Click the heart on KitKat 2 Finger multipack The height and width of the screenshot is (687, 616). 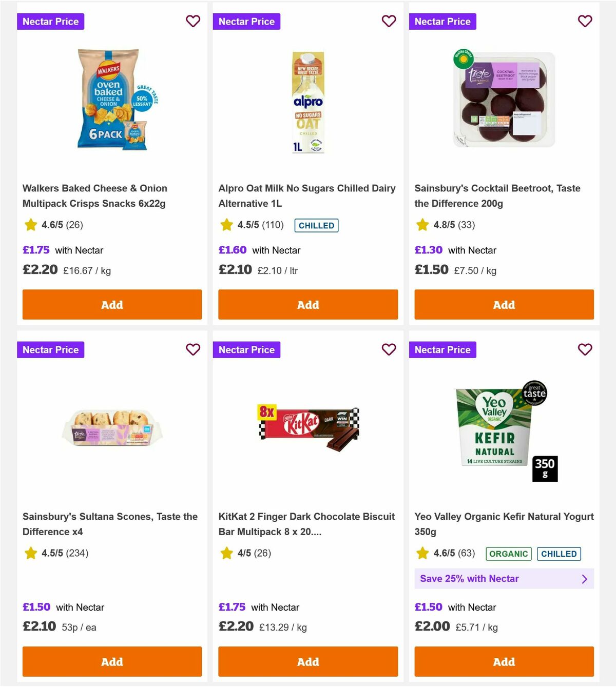389,349
